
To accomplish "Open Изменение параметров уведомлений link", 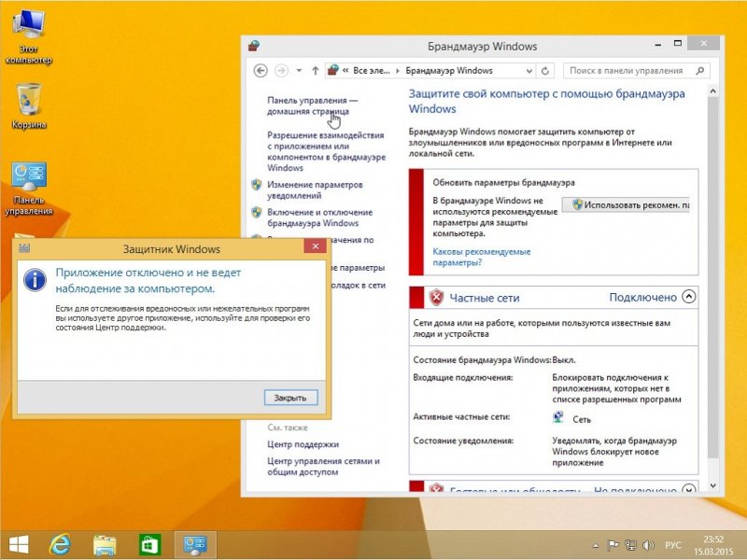I will point(315,190).
